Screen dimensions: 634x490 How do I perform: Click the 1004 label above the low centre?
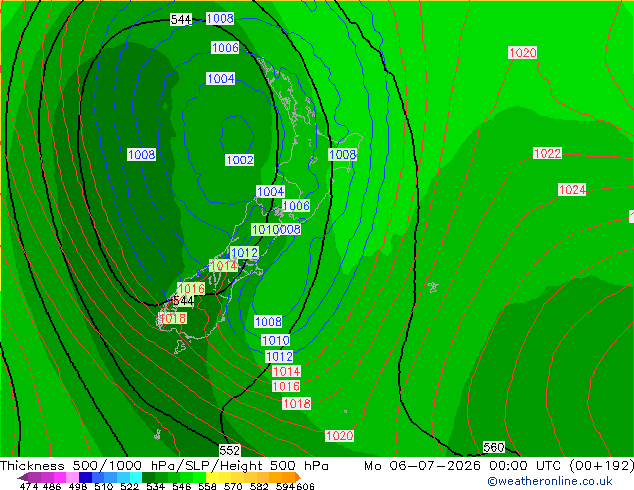[220, 78]
